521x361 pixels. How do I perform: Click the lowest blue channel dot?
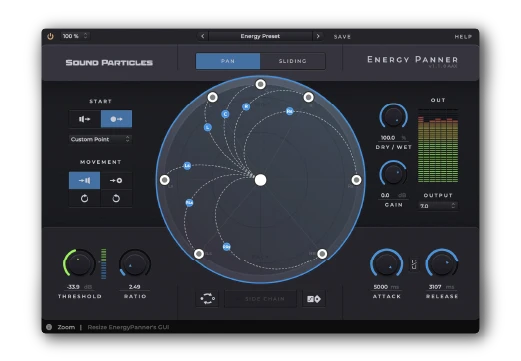click(227, 247)
